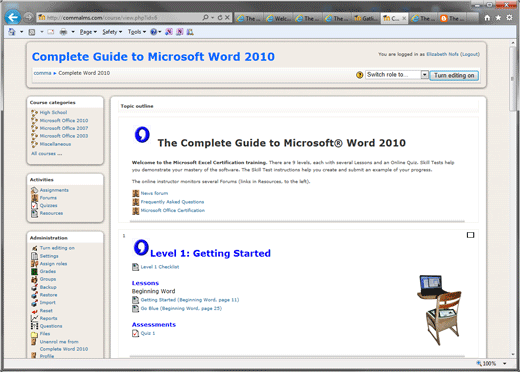This screenshot has height=372, width=520.
Task: Open the Help icon dropdown arrow
Action: point(160,32)
